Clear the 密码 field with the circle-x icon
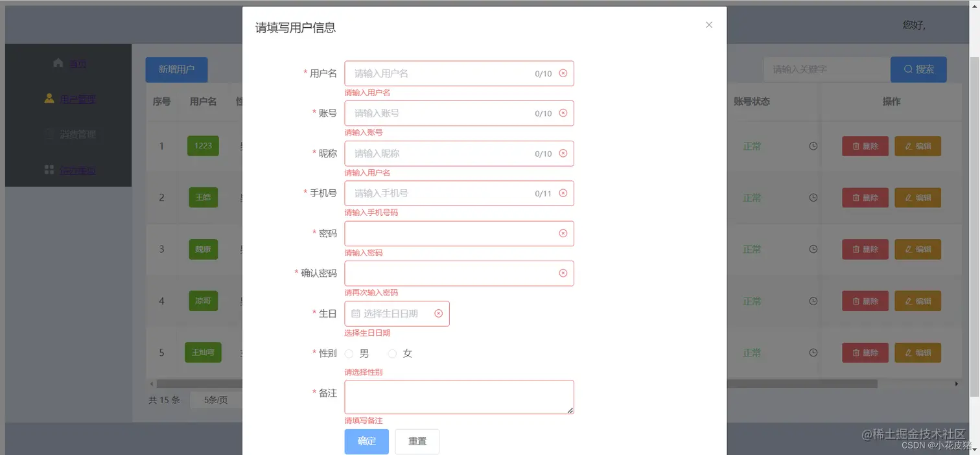 point(563,233)
